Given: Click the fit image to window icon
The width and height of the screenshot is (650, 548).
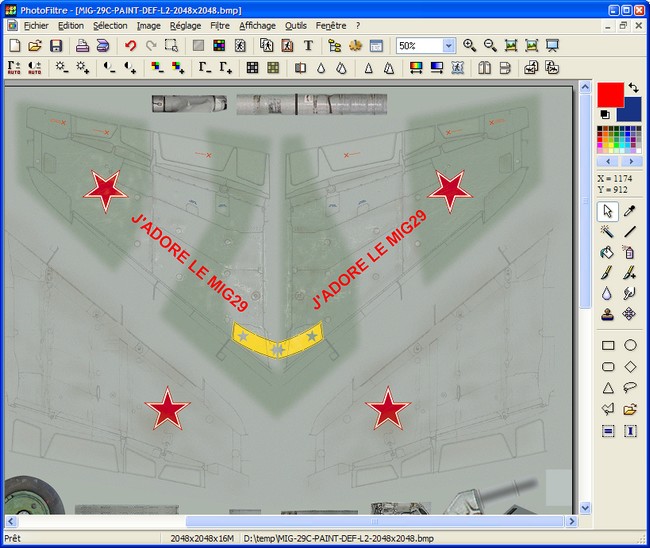Looking at the screenshot, I should click(511, 46).
